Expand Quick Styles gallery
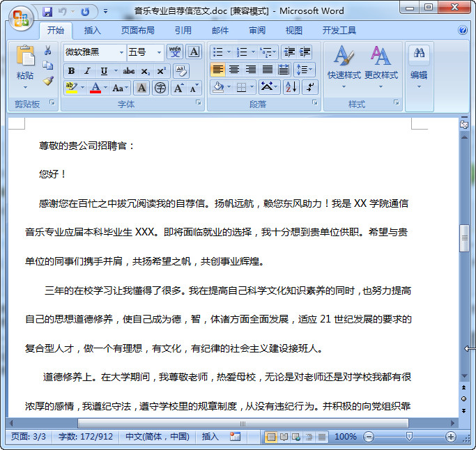This screenshot has width=476, height=450. [344, 67]
